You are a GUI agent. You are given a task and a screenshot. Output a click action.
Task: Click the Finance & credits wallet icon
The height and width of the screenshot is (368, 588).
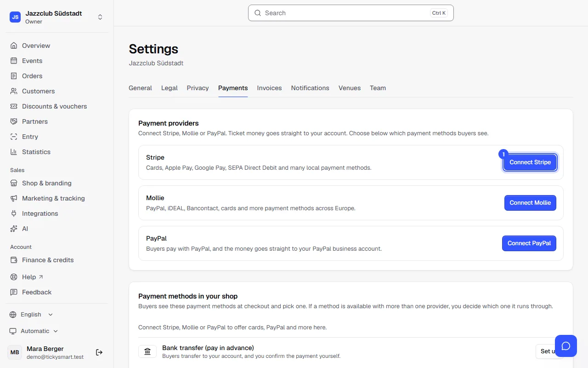pyautogui.click(x=14, y=260)
